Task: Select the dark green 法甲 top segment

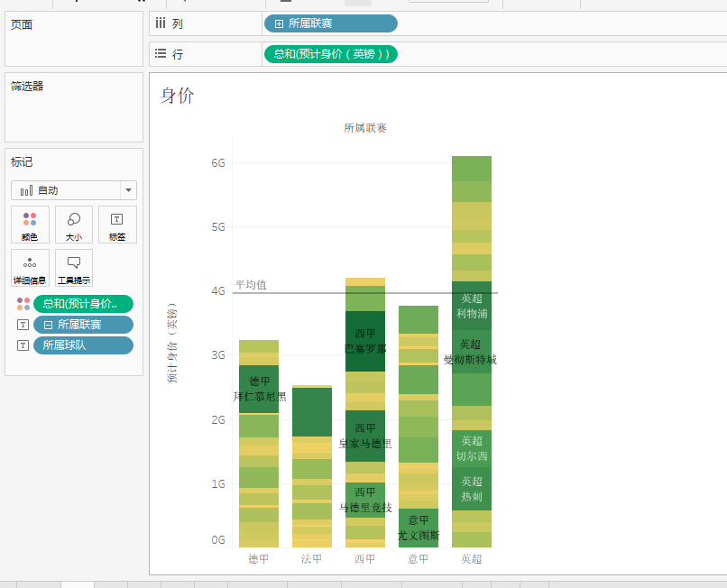Action: pos(312,412)
